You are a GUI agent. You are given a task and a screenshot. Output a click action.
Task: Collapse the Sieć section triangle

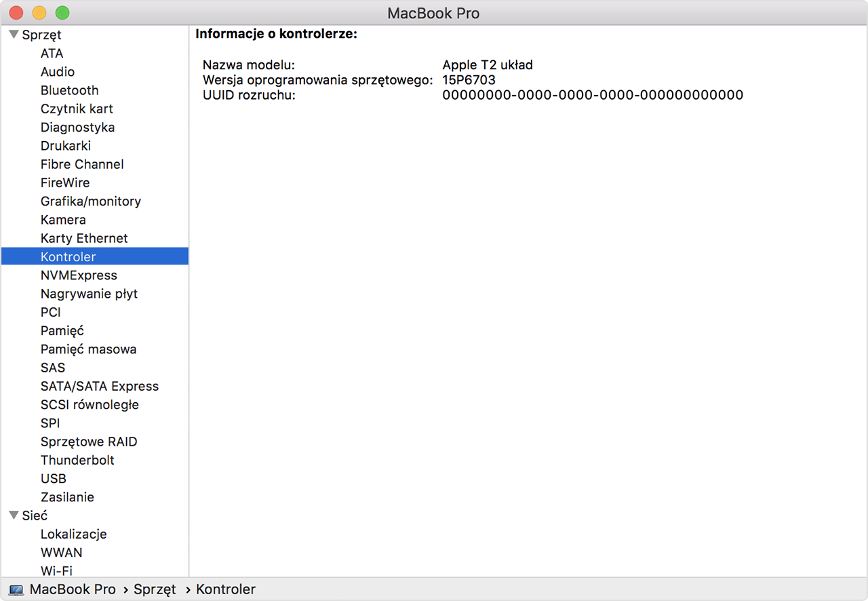[x=14, y=516]
